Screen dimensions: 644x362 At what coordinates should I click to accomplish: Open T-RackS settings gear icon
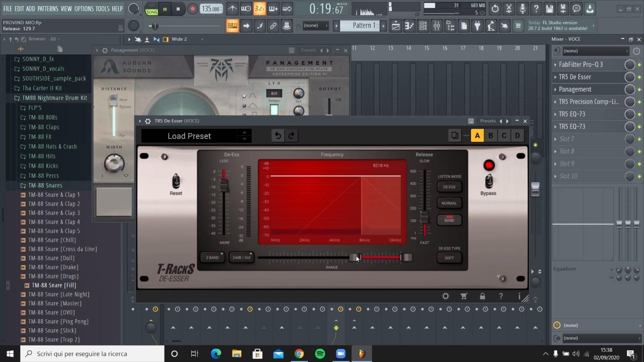445,296
